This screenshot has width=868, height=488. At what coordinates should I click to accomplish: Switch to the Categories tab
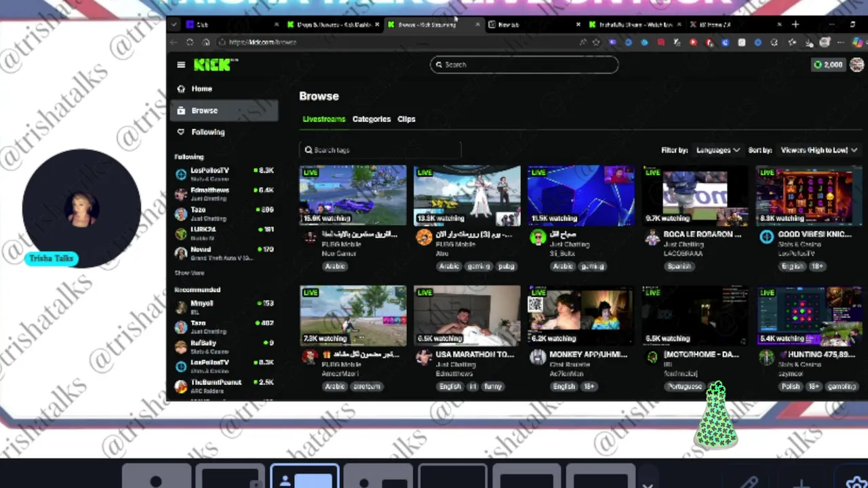372,119
